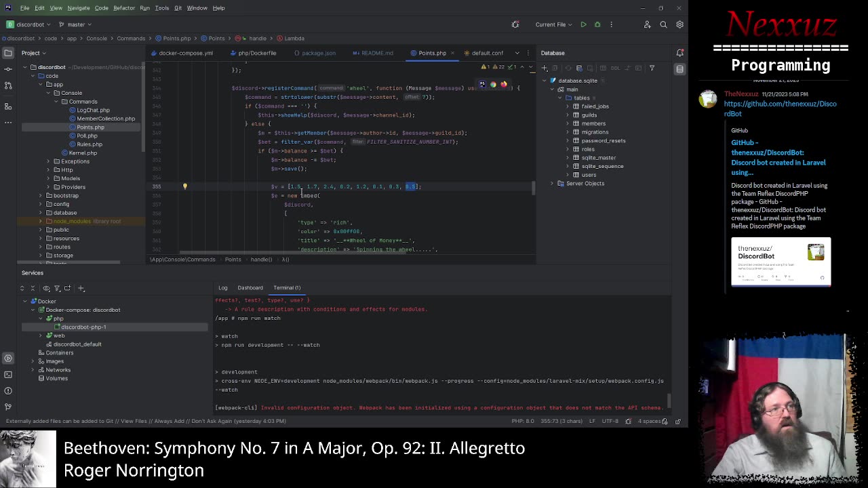Select Rules.php in project tree
Viewport: 868px width, 488px height.
coord(90,144)
